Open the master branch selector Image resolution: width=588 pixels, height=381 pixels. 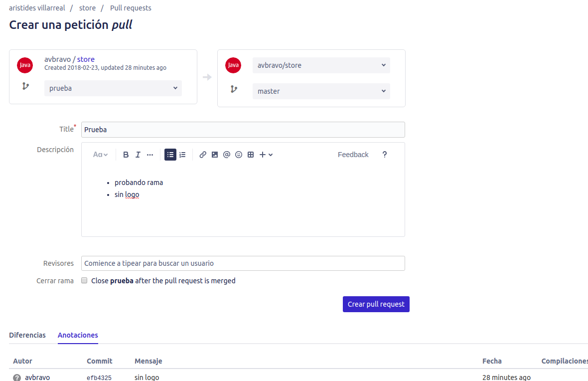(321, 91)
